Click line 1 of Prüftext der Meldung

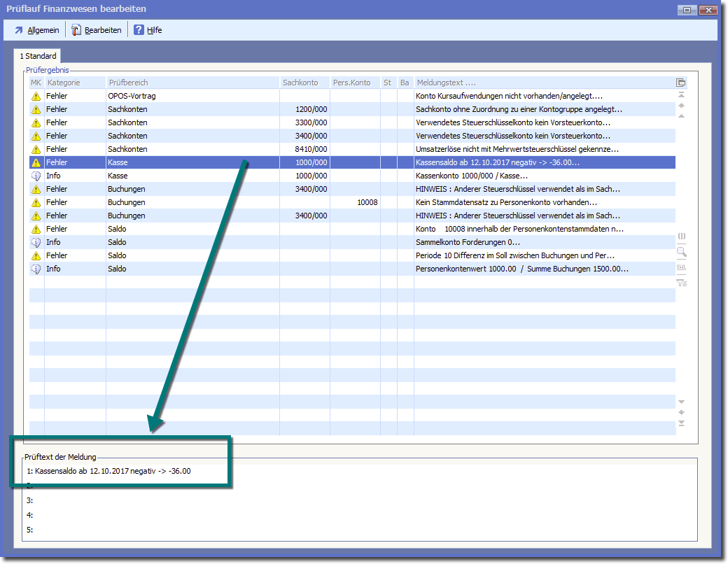click(112, 471)
